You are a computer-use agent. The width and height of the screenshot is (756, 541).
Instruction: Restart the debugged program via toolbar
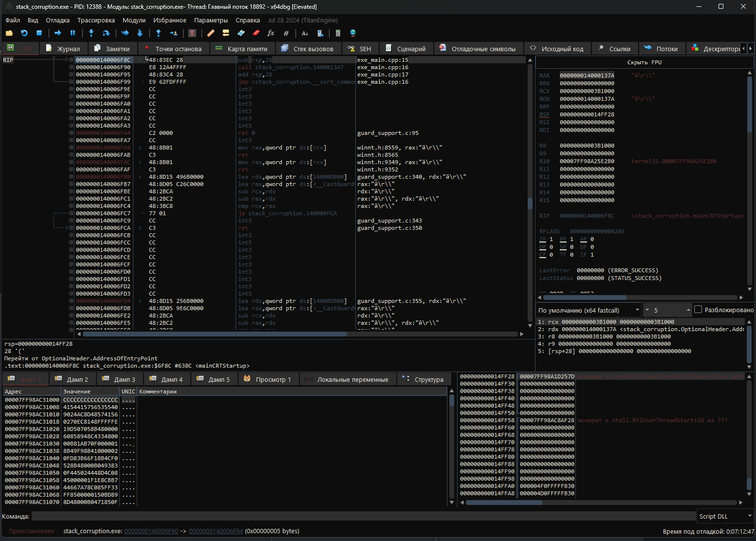coord(24,33)
